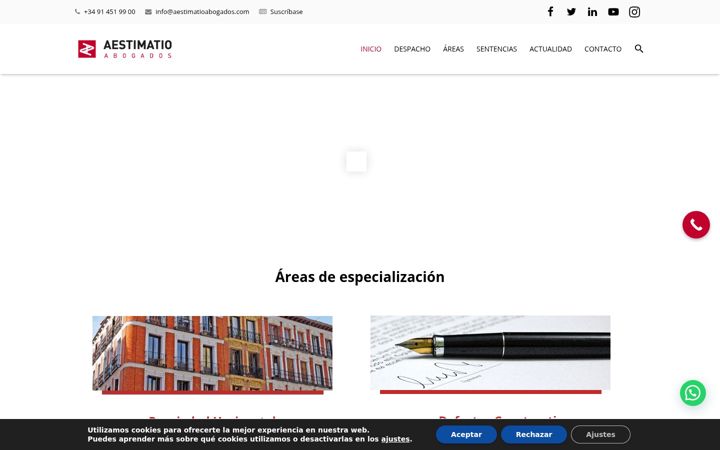Open the LinkedIn social icon

coord(592,12)
